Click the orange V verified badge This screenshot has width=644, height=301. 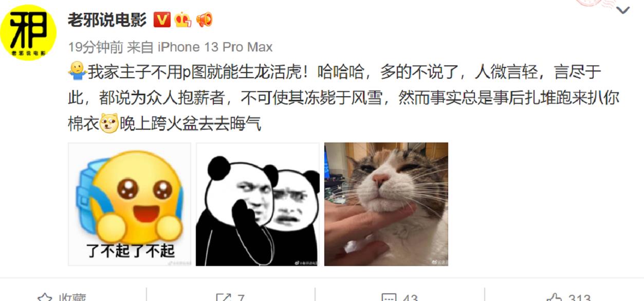(x=162, y=20)
